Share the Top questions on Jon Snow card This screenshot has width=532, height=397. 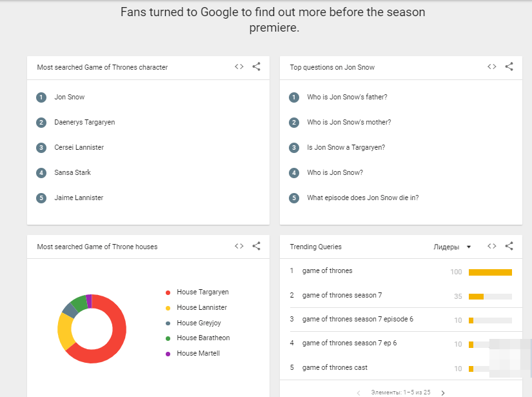coord(509,66)
